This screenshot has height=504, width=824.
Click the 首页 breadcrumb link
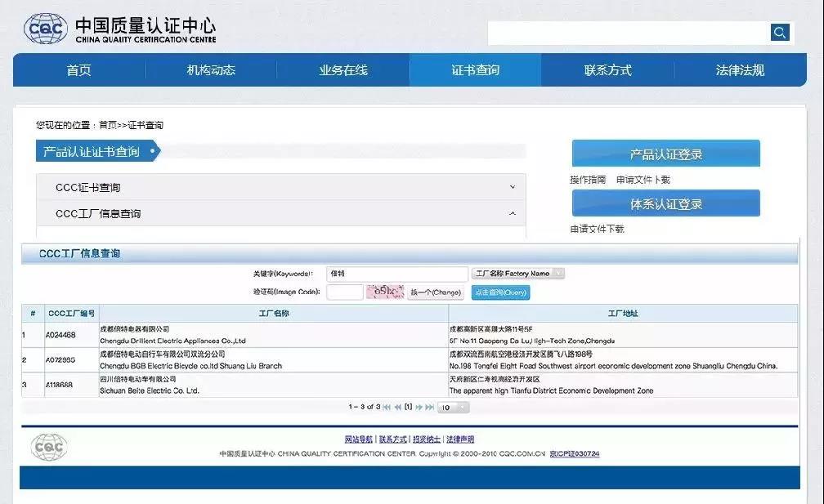(108, 125)
